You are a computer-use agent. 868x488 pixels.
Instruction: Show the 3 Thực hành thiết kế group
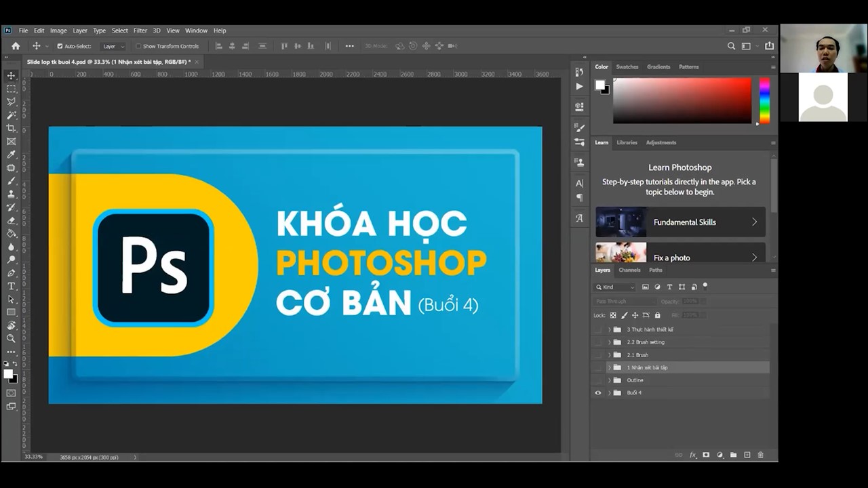point(597,329)
